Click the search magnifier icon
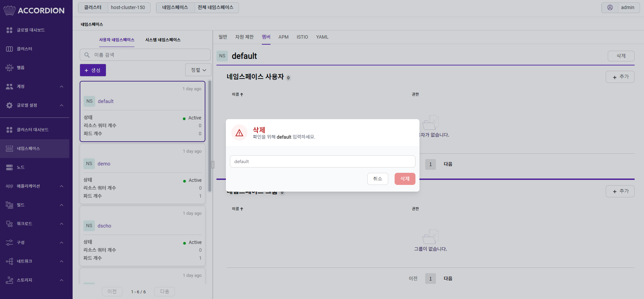This screenshot has width=644, height=299. (87, 55)
